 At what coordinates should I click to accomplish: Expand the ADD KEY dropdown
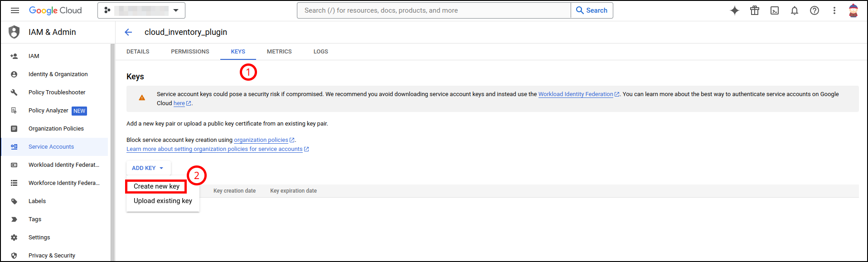148,168
